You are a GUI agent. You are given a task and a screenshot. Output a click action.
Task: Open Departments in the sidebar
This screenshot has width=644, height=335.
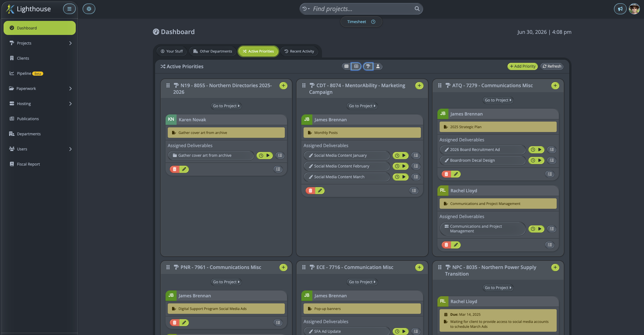click(x=40, y=134)
